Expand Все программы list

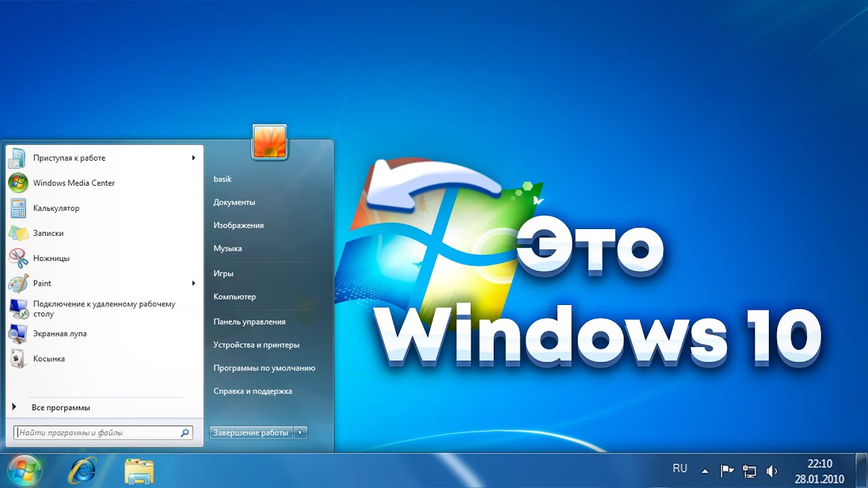coord(61,407)
